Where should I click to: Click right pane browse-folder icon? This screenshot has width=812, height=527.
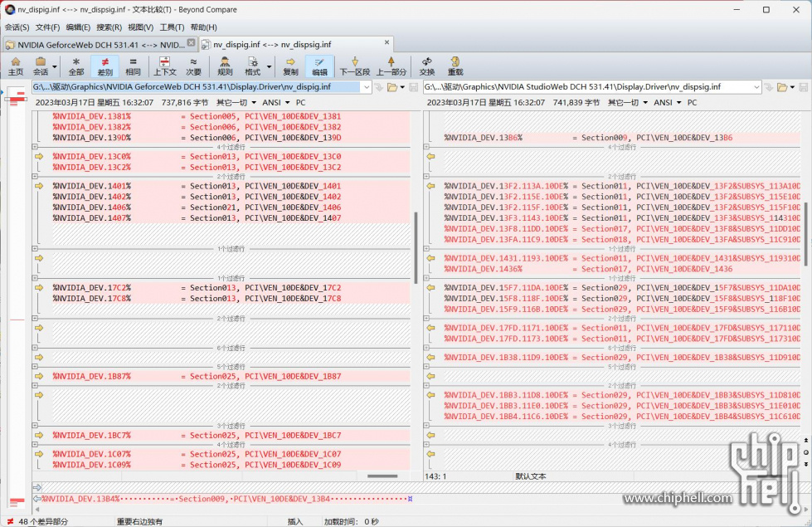point(782,87)
